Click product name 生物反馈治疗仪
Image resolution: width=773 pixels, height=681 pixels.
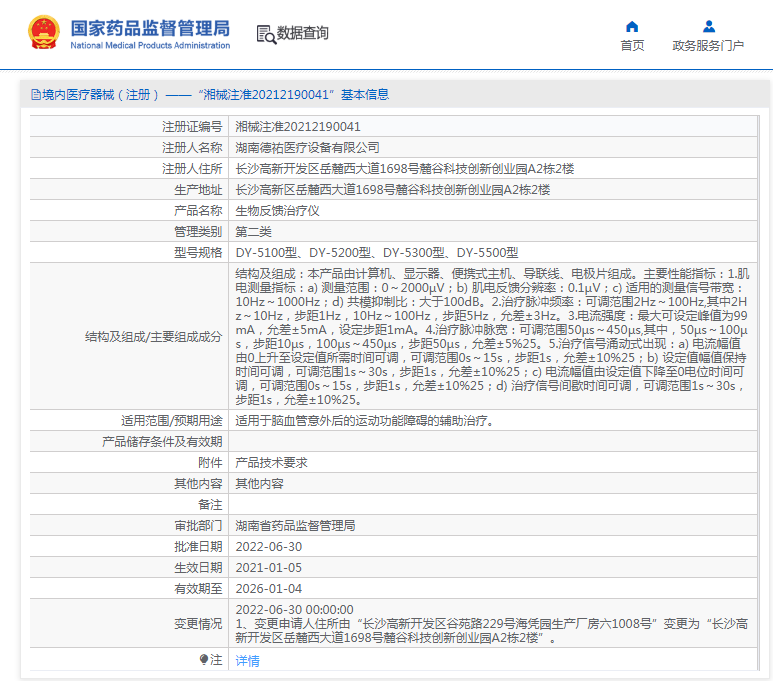[277, 211]
